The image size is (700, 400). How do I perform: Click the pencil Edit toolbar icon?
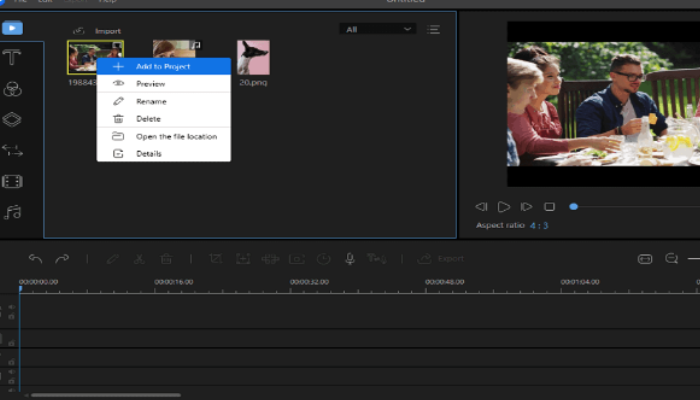tap(112, 258)
